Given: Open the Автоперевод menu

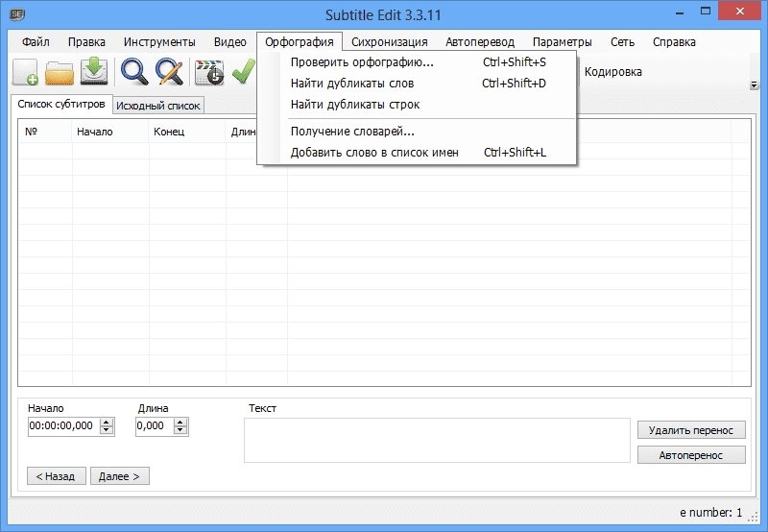Looking at the screenshot, I should (x=480, y=42).
